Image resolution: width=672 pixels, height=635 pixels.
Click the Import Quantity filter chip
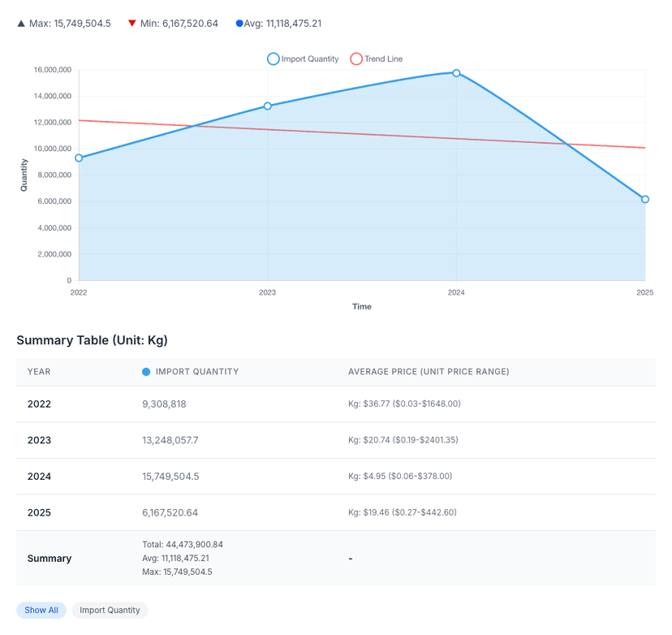click(x=110, y=610)
